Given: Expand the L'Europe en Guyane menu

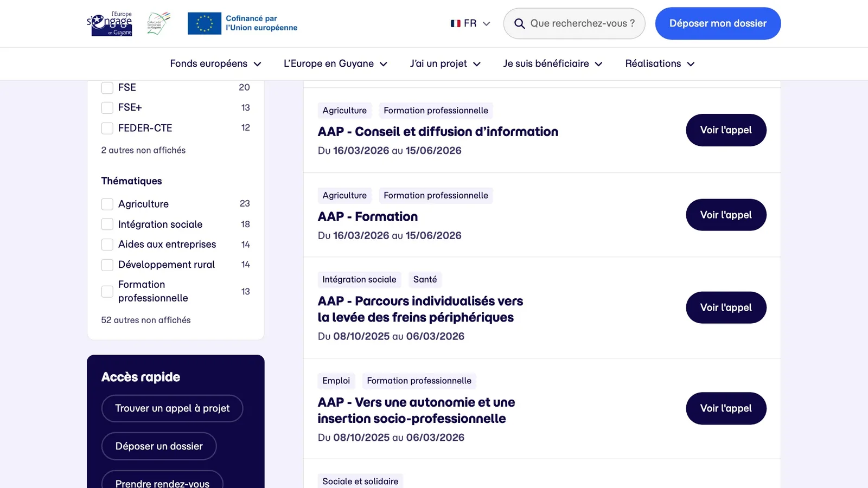Looking at the screenshot, I should 335,63.
